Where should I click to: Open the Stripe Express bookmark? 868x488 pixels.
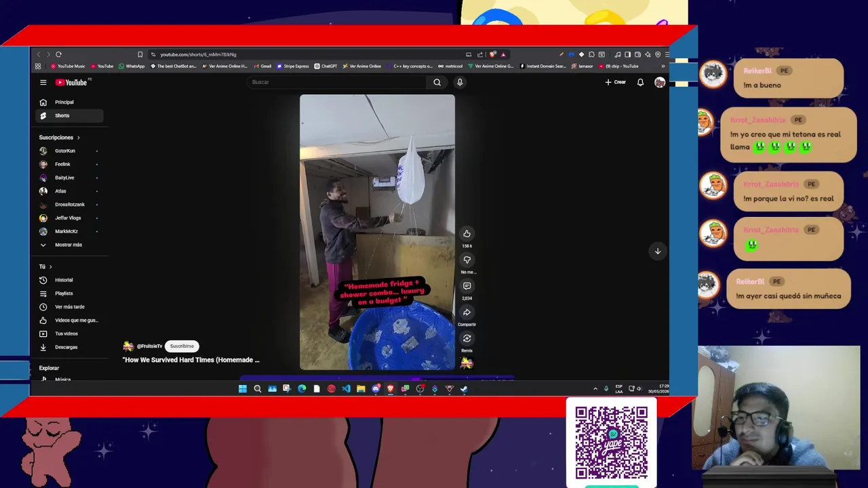293,66
